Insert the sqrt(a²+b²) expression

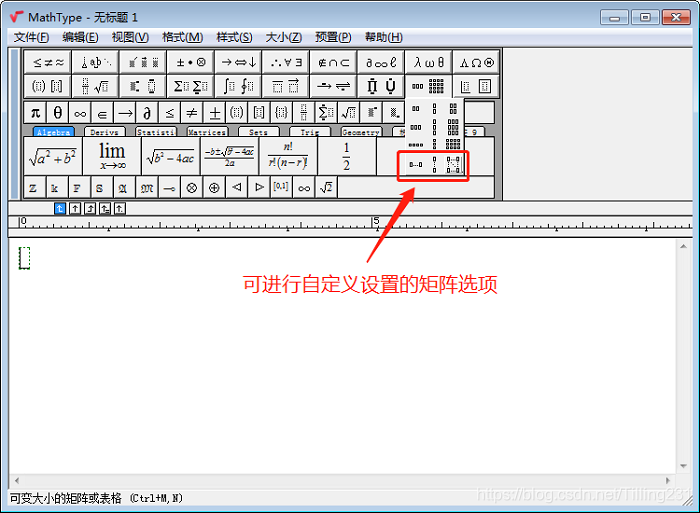pos(53,156)
